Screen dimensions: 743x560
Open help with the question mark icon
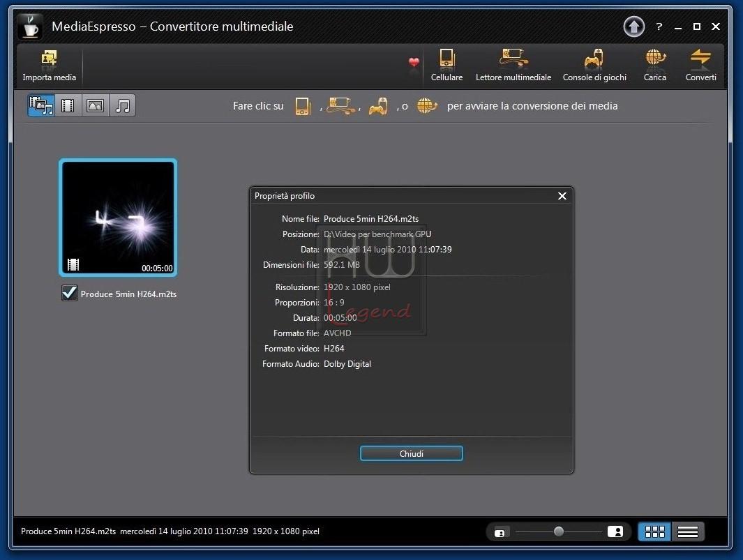659,27
